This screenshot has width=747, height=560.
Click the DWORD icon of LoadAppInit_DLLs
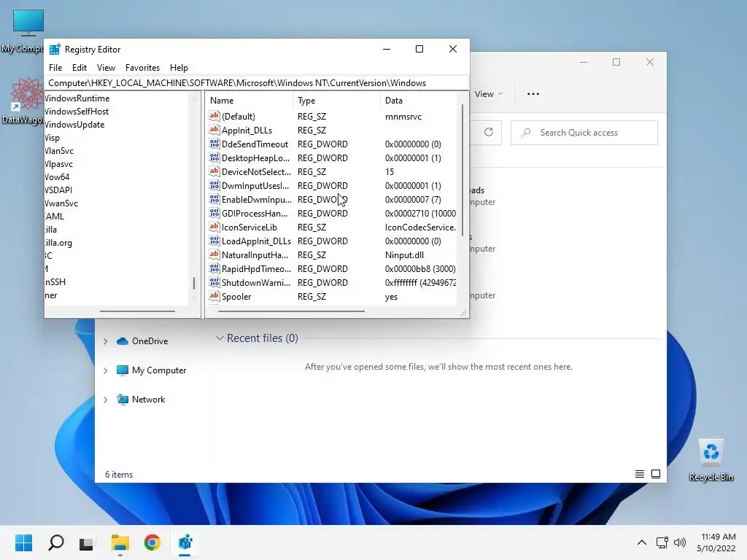(214, 241)
